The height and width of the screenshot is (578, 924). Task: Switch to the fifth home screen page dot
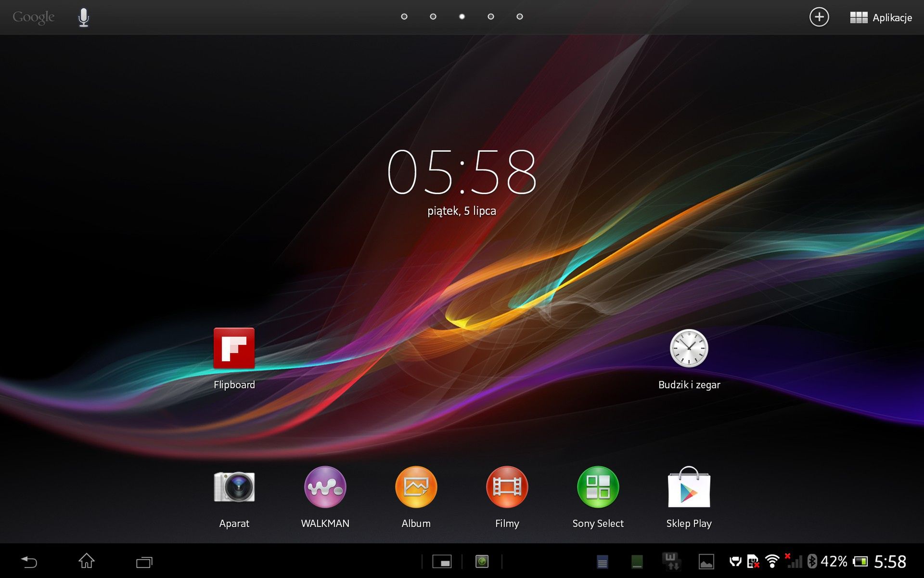520,17
